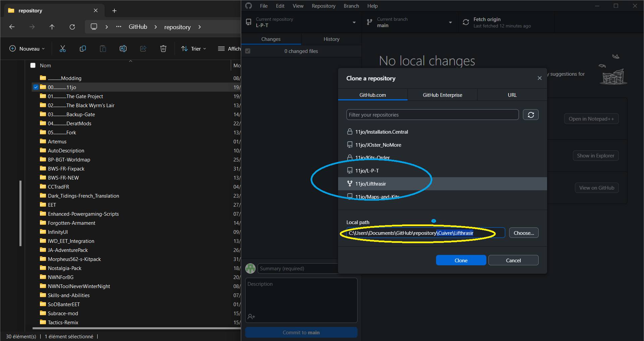Click the Explorer vertical scrollbar thumb

[20, 213]
